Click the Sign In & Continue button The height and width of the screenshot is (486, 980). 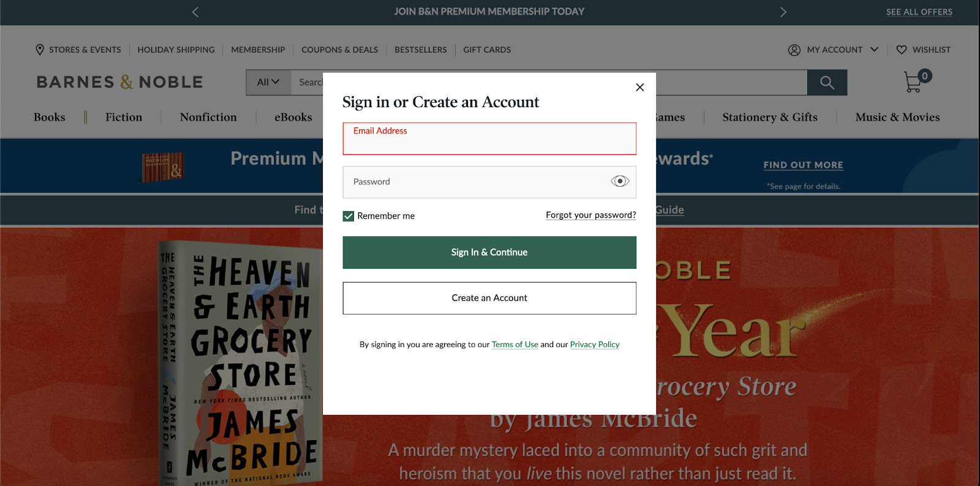click(x=489, y=252)
